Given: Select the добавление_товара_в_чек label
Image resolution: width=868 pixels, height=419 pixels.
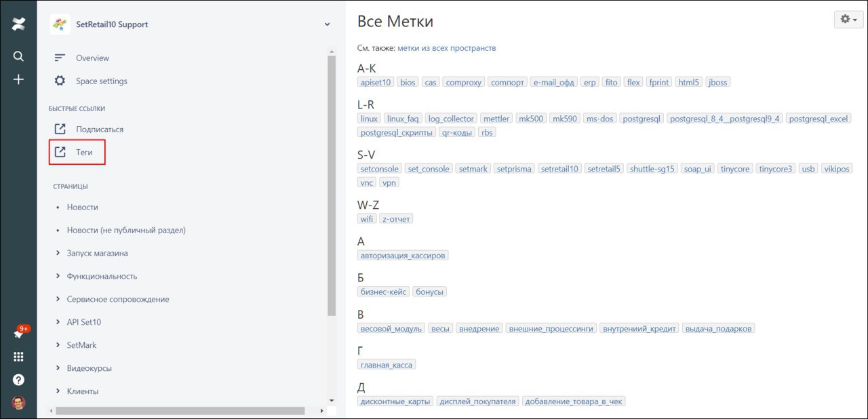Looking at the screenshot, I should click(x=574, y=401).
